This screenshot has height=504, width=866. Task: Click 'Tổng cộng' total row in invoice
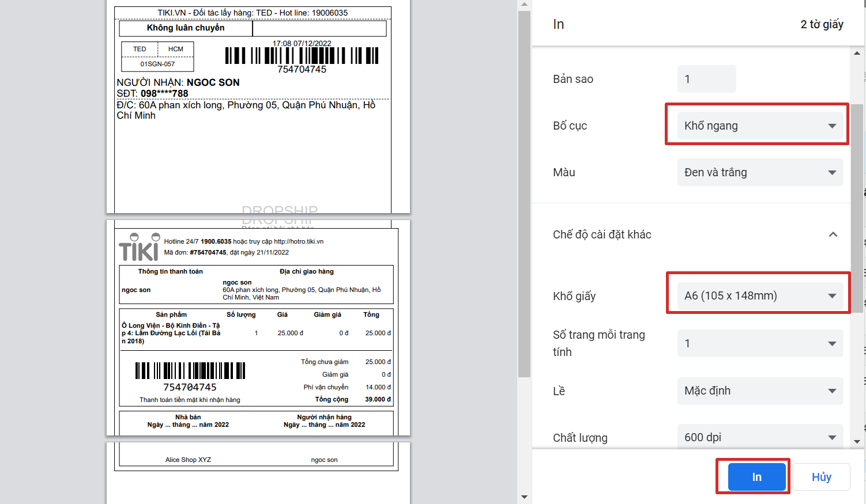pos(353,399)
